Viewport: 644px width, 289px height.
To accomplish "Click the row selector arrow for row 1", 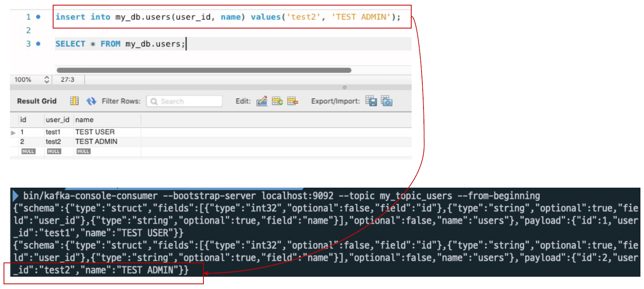I will 13,133.
